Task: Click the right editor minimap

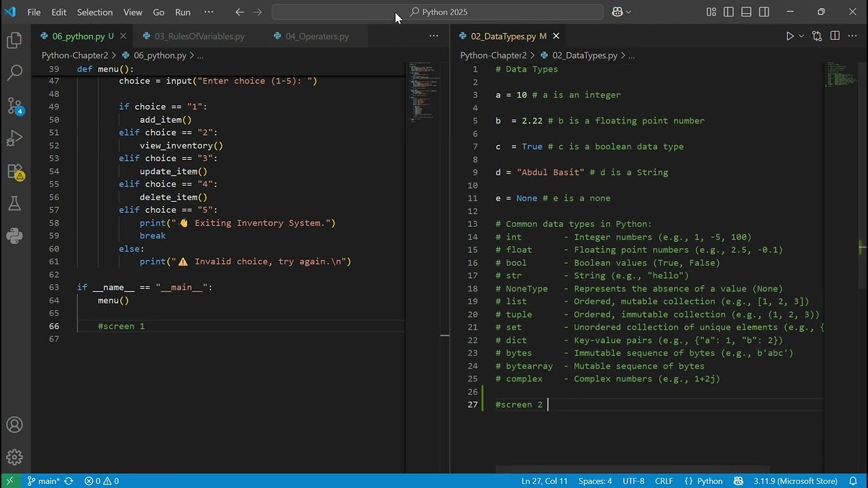Action: [841, 75]
